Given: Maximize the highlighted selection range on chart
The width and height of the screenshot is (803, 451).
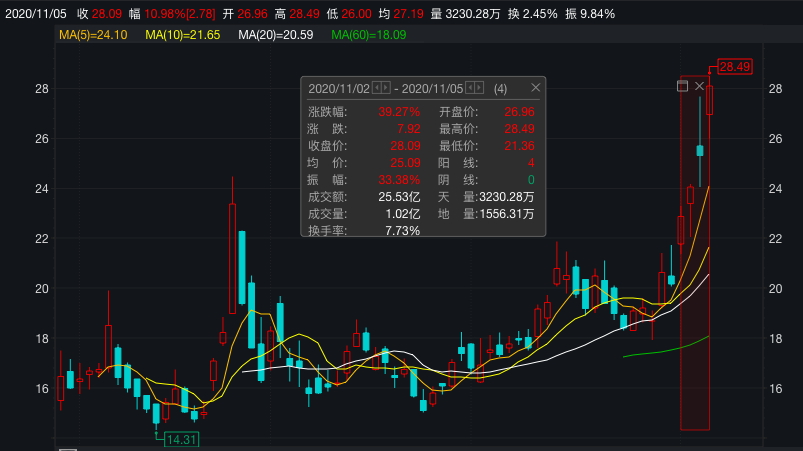Looking at the screenshot, I should (x=683, y=87).
